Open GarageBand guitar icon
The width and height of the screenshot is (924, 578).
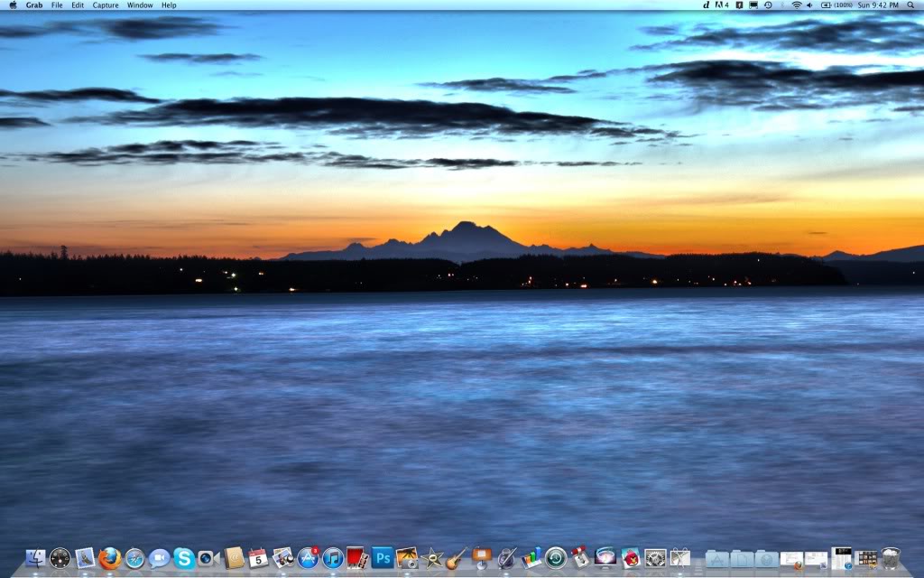point(457,557)
